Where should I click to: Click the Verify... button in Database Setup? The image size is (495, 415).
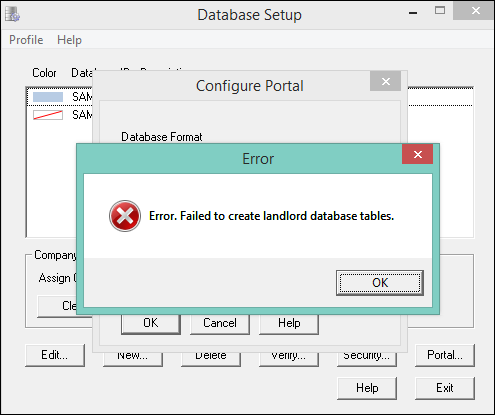click(289, 359)
